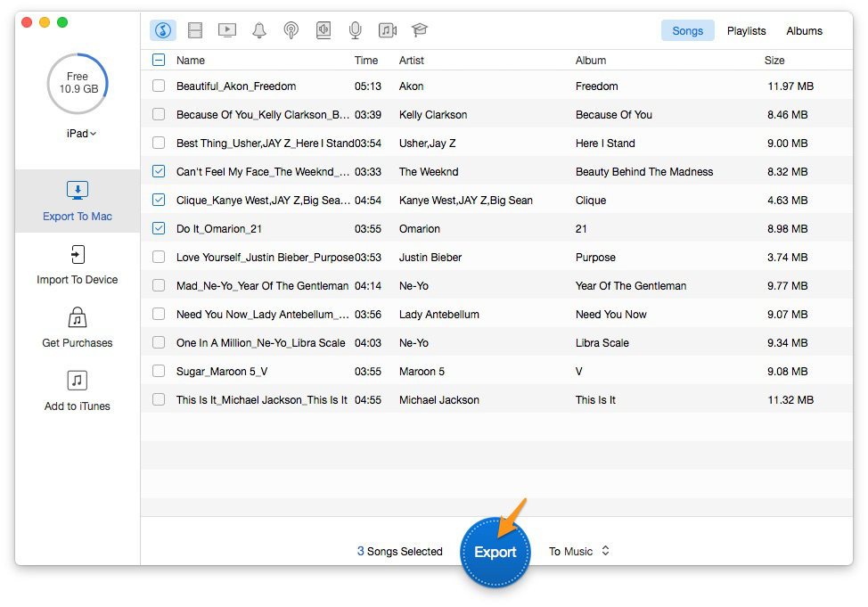
Task: Switch to the TV Shows category
Action: pyautogui.click(x=226, y=29)
